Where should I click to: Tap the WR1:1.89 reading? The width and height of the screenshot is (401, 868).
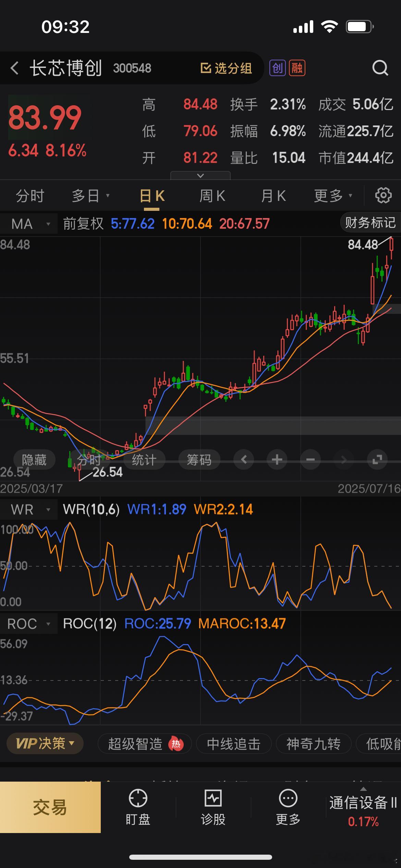click(157, 509)
